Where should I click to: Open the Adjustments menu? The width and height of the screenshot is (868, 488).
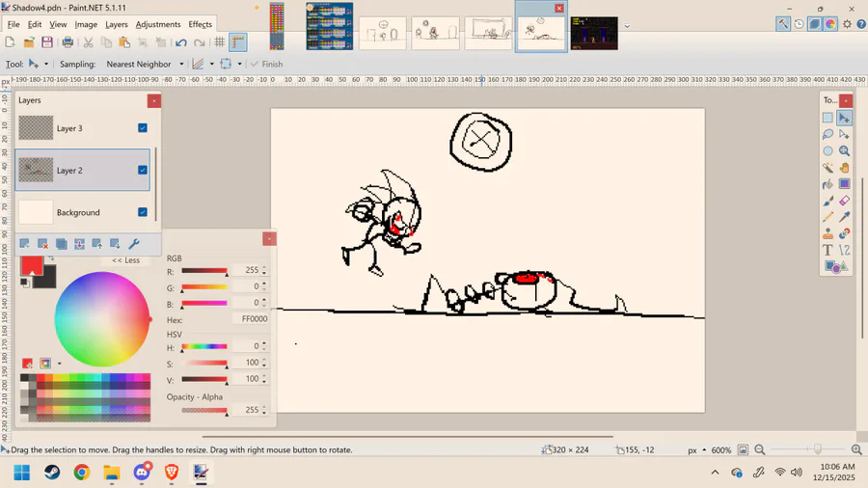(x=158, y=24)
